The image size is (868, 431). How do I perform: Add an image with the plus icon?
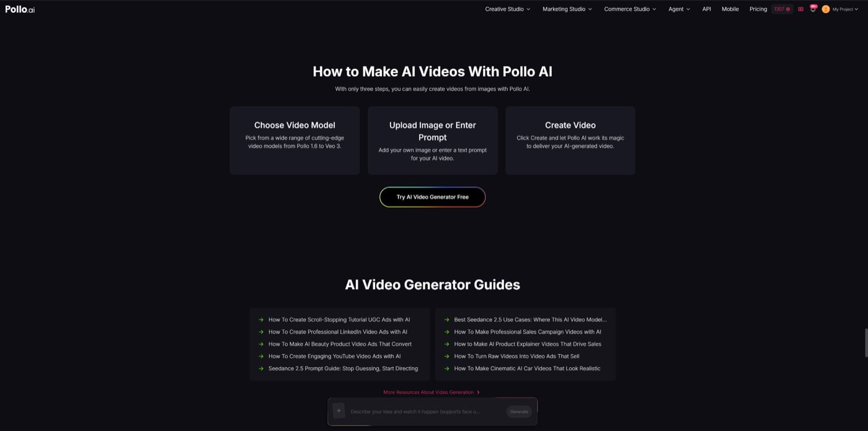(339, 411)
